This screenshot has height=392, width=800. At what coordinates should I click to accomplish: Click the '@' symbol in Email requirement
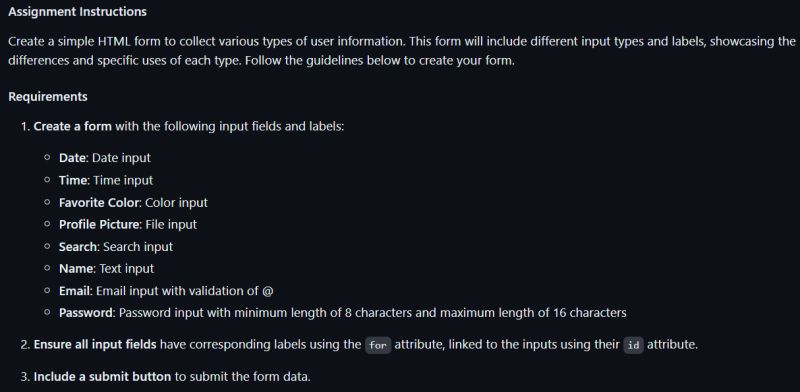coord(268,291)
